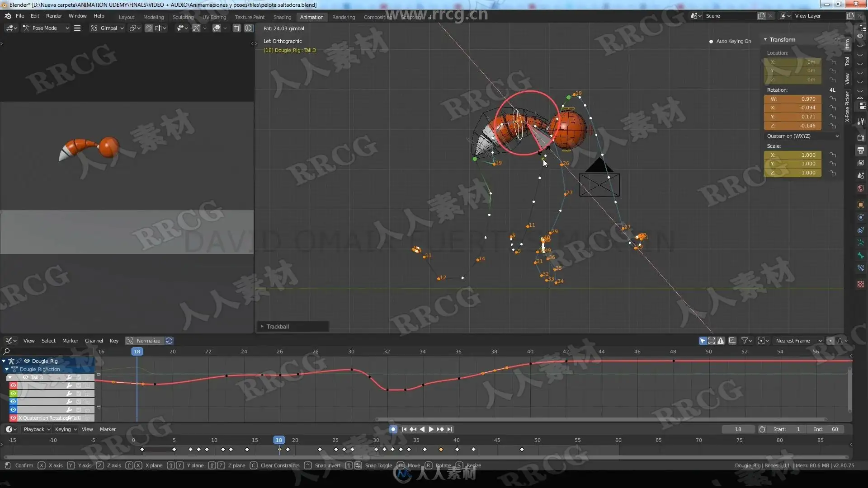The image size is (868, 488).
Task: Toggle Normalize curves button
Action: 144,341
